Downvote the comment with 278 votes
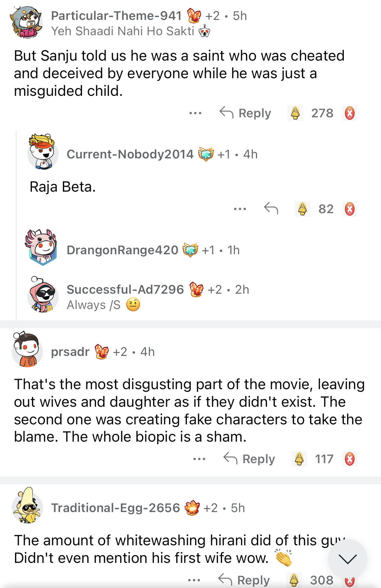This screenshot has height=588, width=381. point(349,113)
